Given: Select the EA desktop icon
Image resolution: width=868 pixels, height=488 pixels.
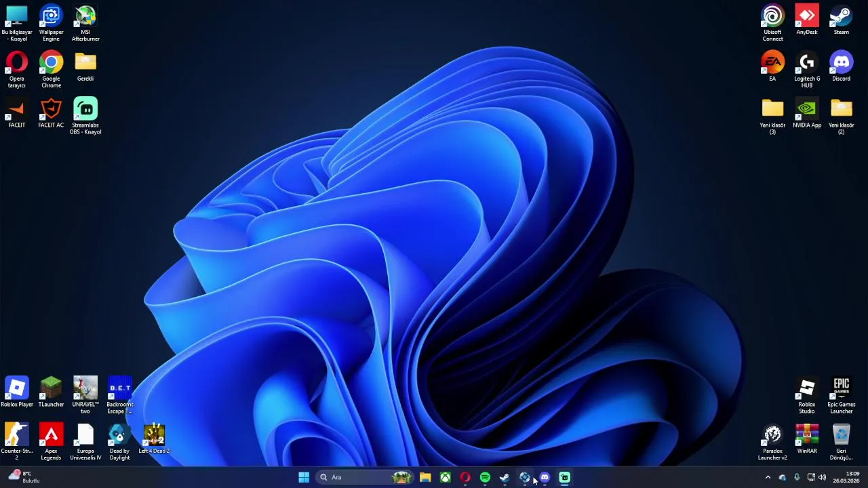Looking at the screenshot, I should (x=772, y=66).
